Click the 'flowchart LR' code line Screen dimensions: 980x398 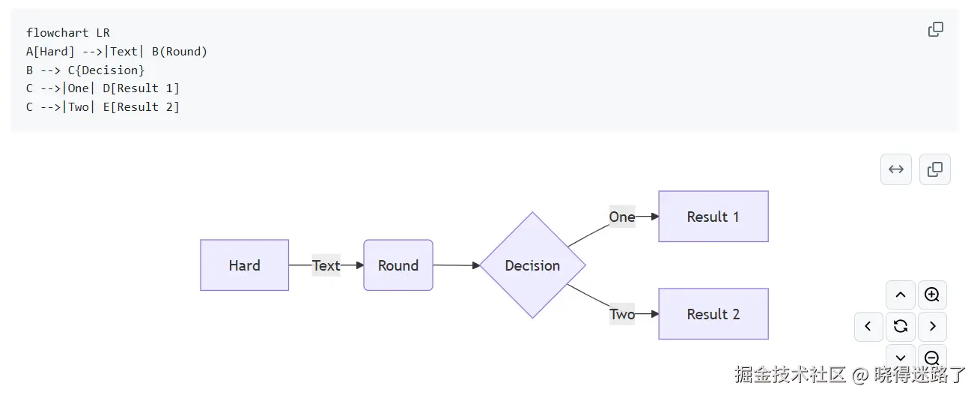(x=68, y=33)
